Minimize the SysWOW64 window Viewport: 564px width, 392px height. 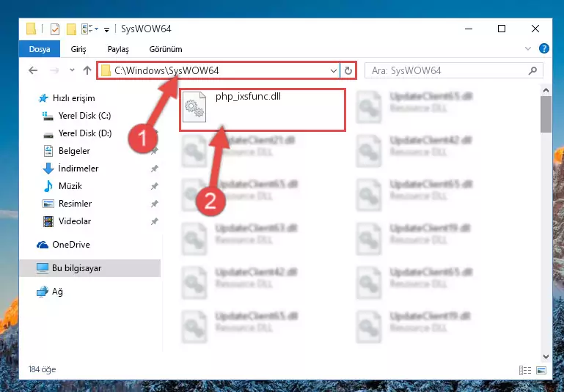(469, 29)
